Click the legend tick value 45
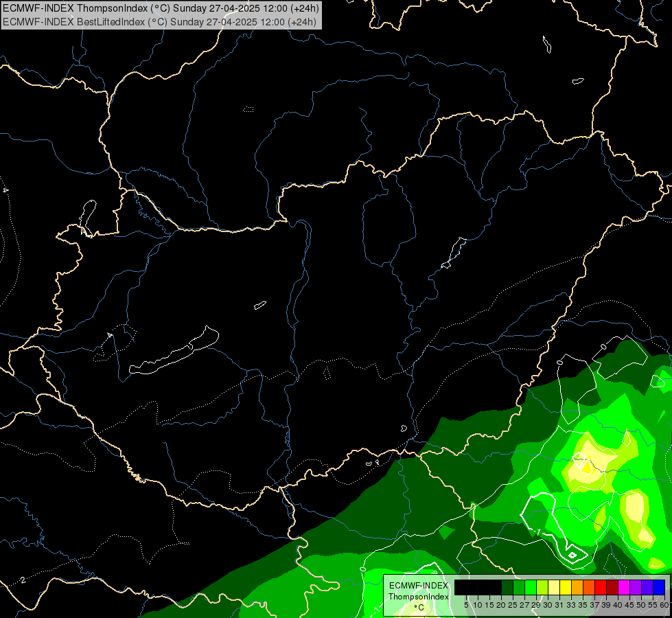The width and height of the screenshot is (672, 618). click(x=629, y=605)
